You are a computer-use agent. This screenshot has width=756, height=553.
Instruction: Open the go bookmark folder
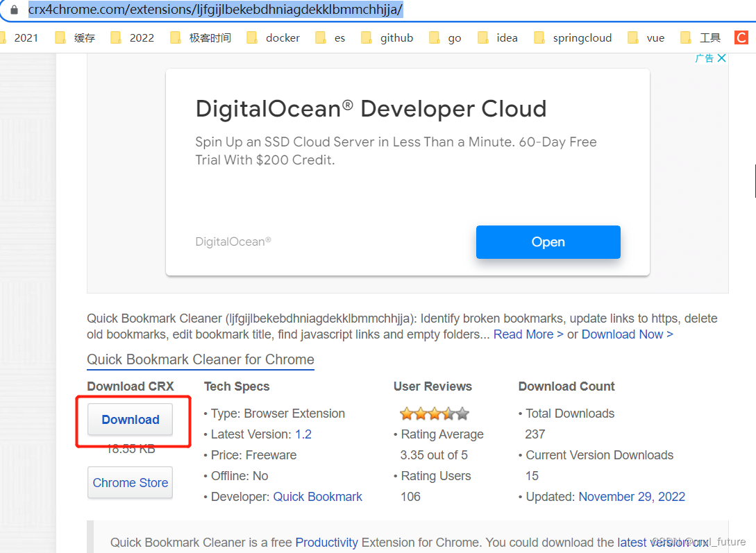[x=446, y=37]
